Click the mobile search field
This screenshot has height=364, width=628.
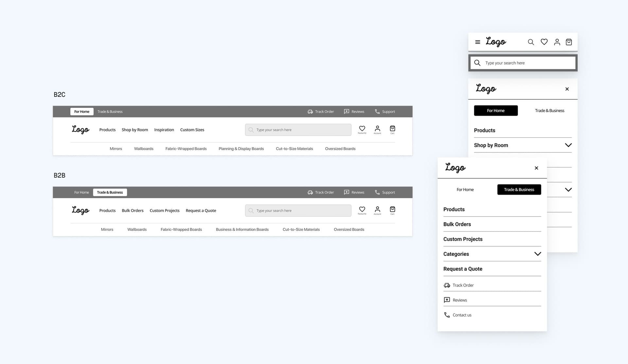[x=523, y=63]
